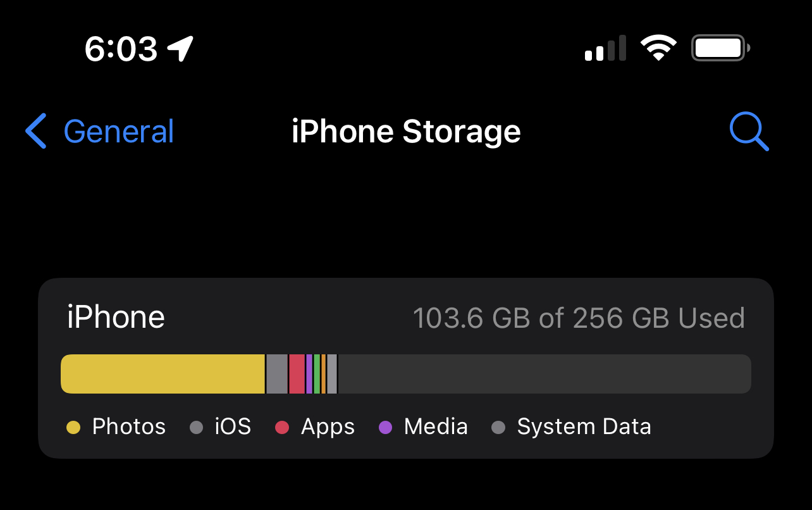Image resolution: width=812 pixels, height=510 pixels.
Task: Tap the iOS legend label
Action: click(233, 427)
